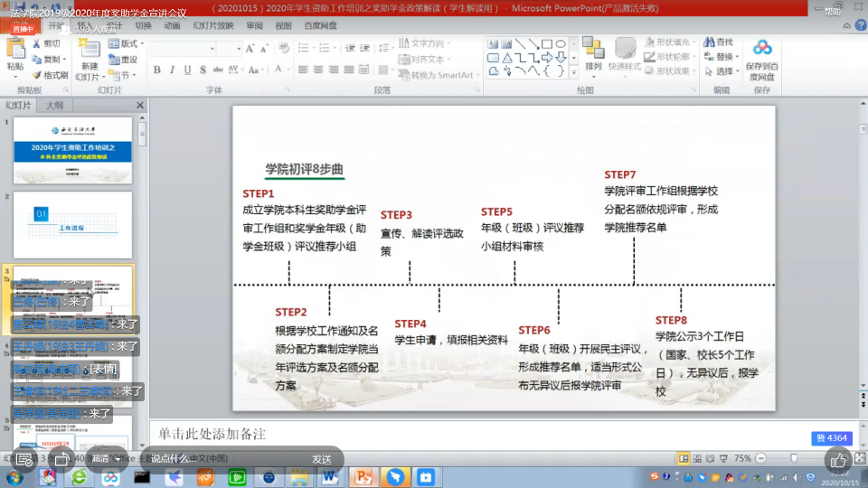This screenshot has width=868, height=488.
Task: Select the triangle shape in gallery
Action: click(x=506, y=58)
